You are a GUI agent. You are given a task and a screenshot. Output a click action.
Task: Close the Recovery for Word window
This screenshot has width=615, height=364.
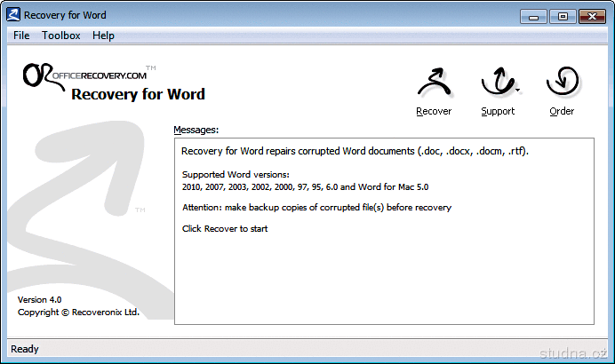point(590,15)
